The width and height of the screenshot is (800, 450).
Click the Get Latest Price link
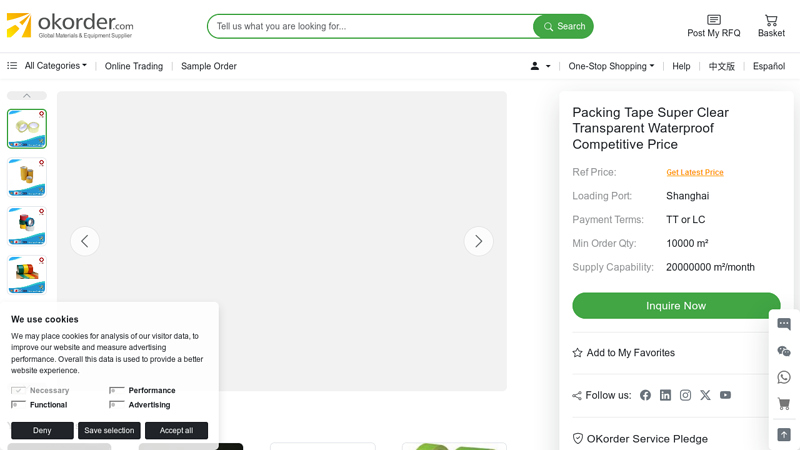(x=695, y=172)
